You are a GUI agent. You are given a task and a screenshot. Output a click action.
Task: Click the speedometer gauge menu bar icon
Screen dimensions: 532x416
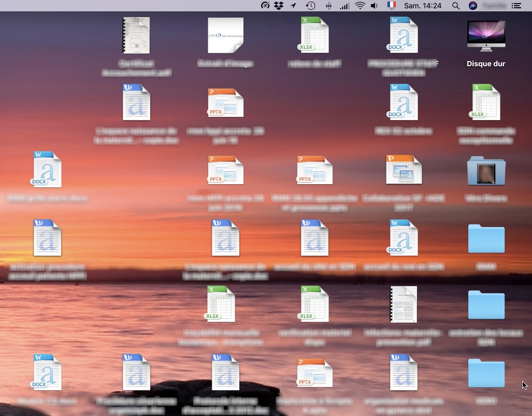click(265, 6)
